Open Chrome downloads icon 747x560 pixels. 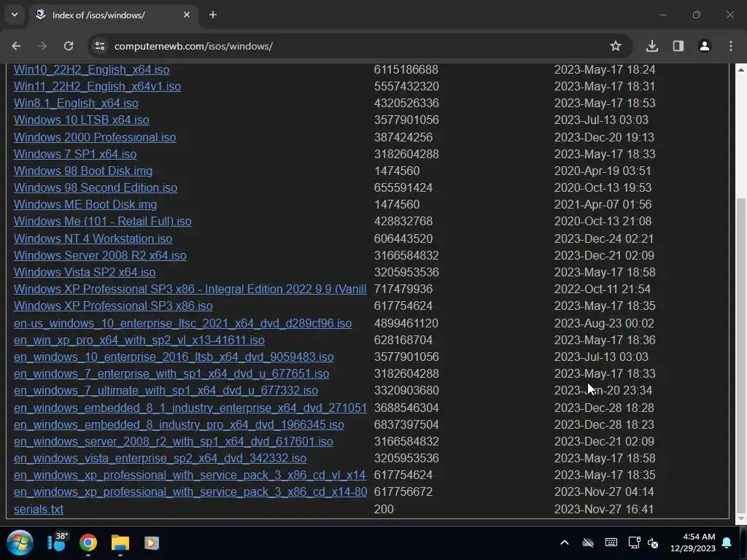[x=652, y=46]
